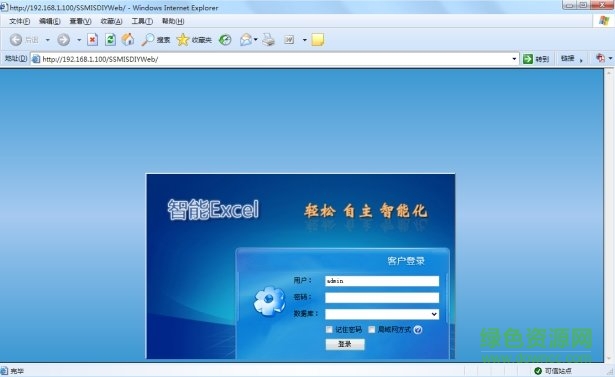Open the 帮助(H) menu
The height and width of the screenshot is (377, 615).
coord(173,21)
